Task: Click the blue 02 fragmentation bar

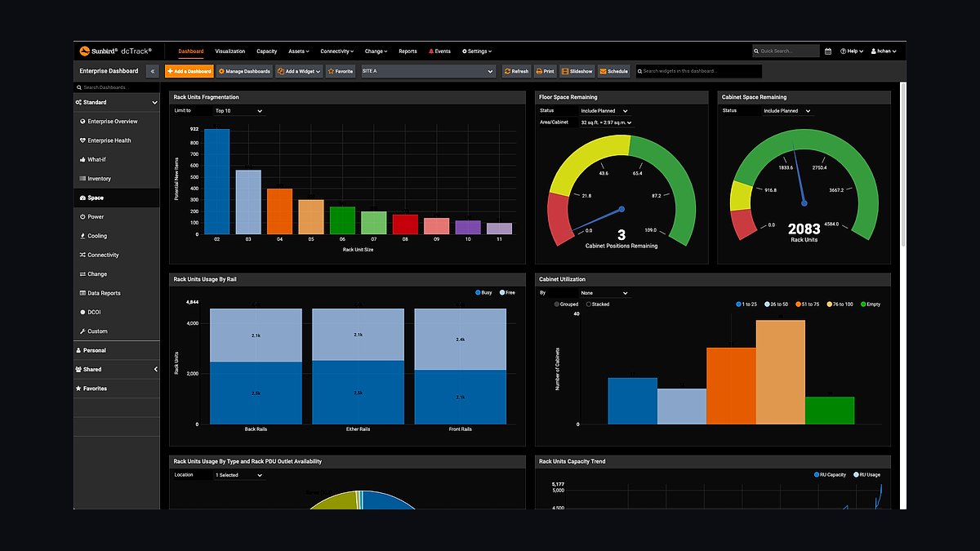Action: tap(216, 181)
